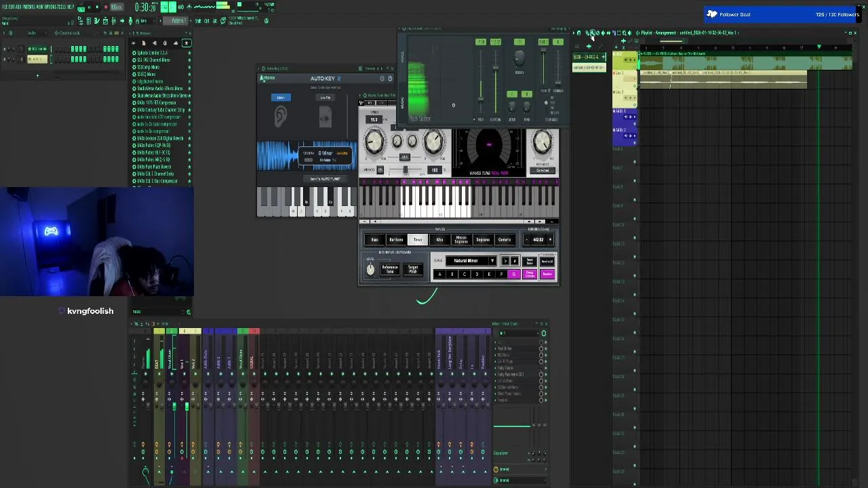Toggle favorite star for UADx Pultec EQP-1A EQ
This screenshot has width=868, height=488.
(x=189, y=145)
